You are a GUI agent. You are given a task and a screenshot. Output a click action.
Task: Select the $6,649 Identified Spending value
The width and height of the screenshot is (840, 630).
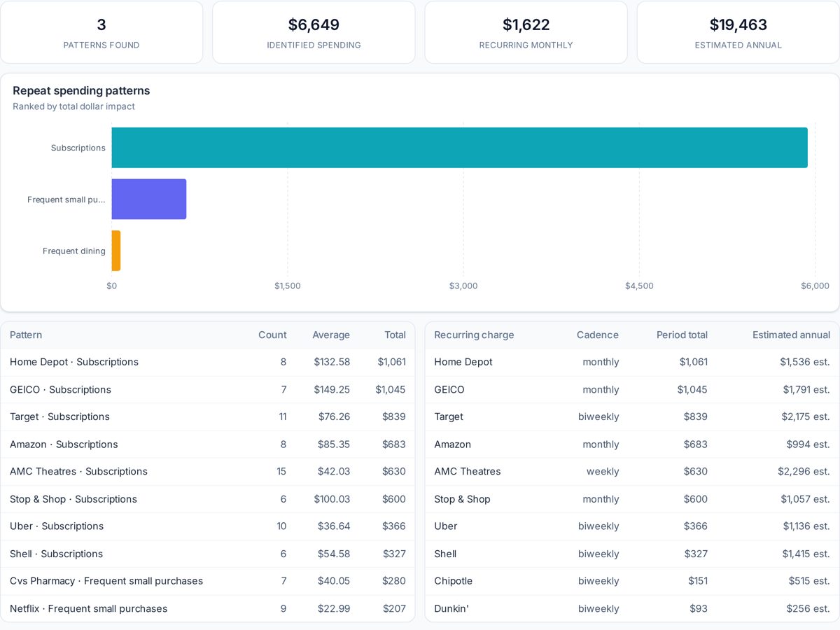point(314,24)
